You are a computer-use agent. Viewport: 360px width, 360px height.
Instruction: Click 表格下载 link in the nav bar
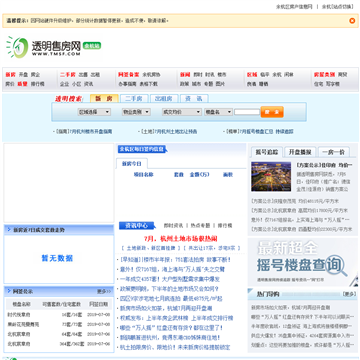point(148,84)
